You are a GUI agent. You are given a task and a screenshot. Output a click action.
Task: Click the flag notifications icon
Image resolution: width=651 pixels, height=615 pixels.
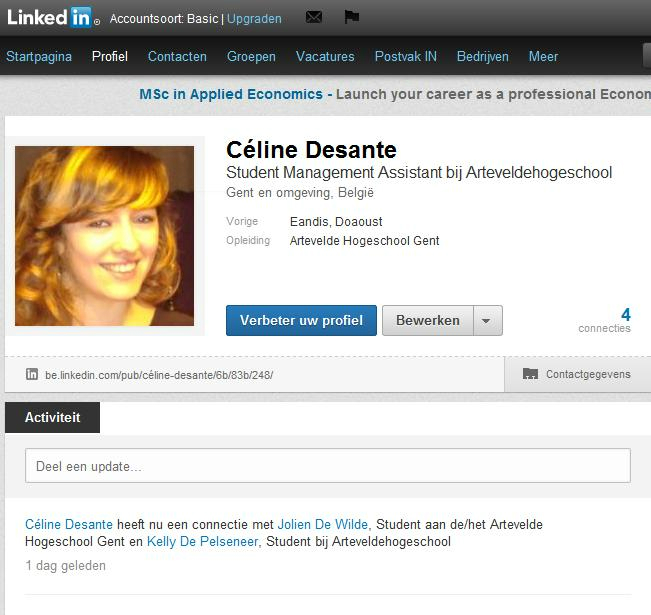point(351,18)
